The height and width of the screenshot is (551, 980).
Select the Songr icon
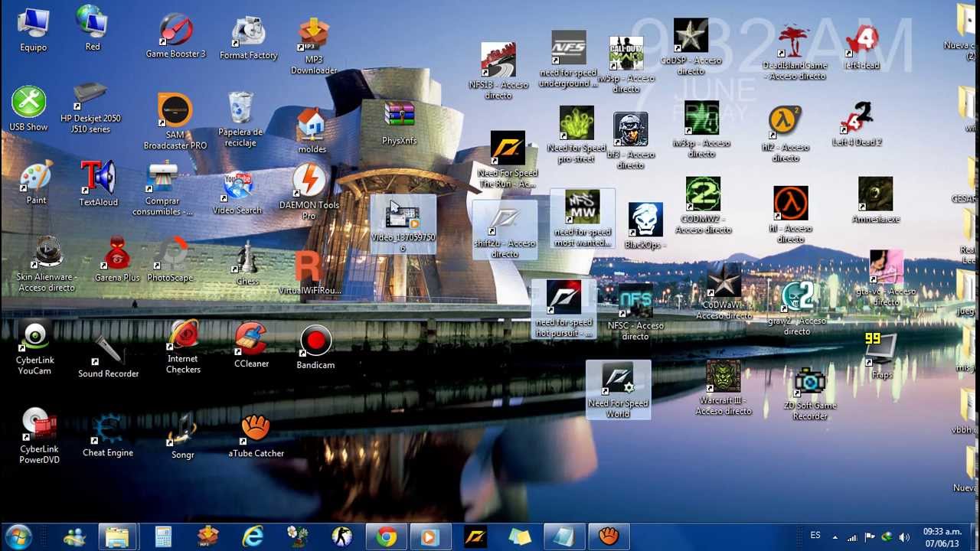pos(183,438)
